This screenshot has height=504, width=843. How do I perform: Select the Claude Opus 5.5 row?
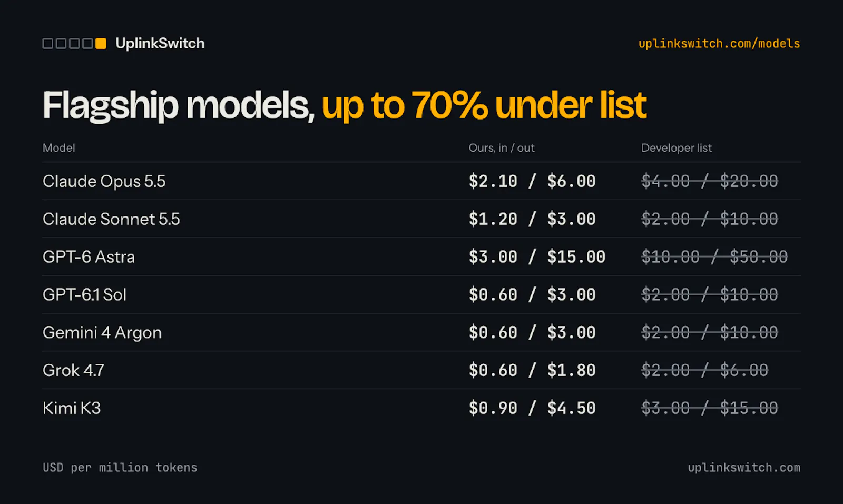point(421,181)
